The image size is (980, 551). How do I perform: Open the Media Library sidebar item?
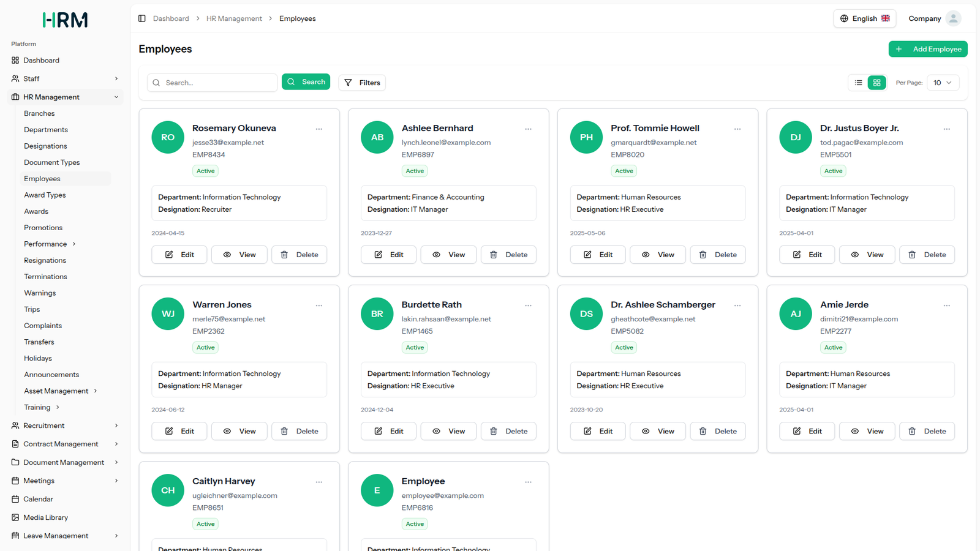[65, 517]
